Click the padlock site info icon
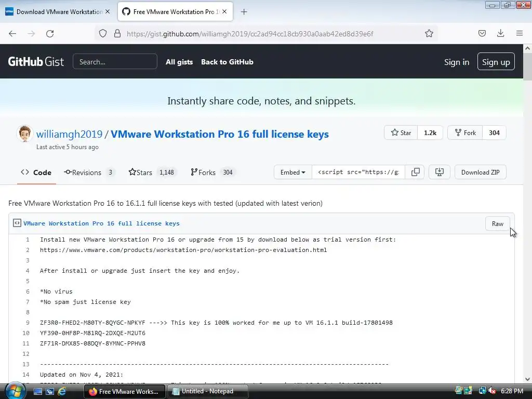The width and height of the screenshot is (532, 399). click(117, 34)
